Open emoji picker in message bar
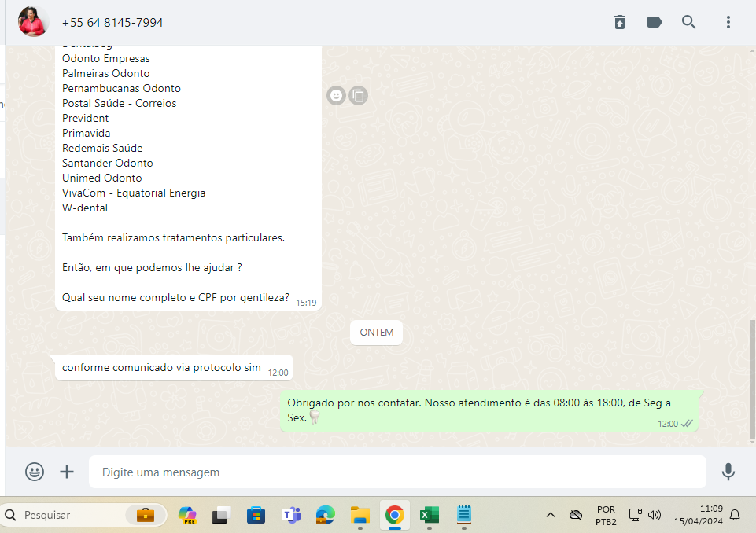Viewport: 756px width, 533px height. point(35,472)
